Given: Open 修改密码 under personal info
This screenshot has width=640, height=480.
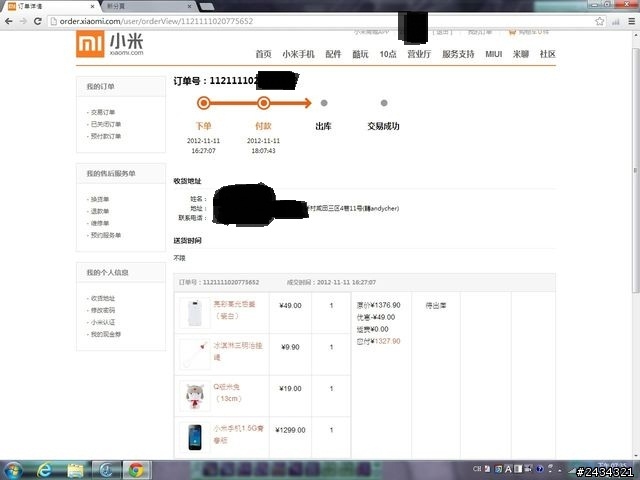Looking at the screenshot, I should coord(102,310).
